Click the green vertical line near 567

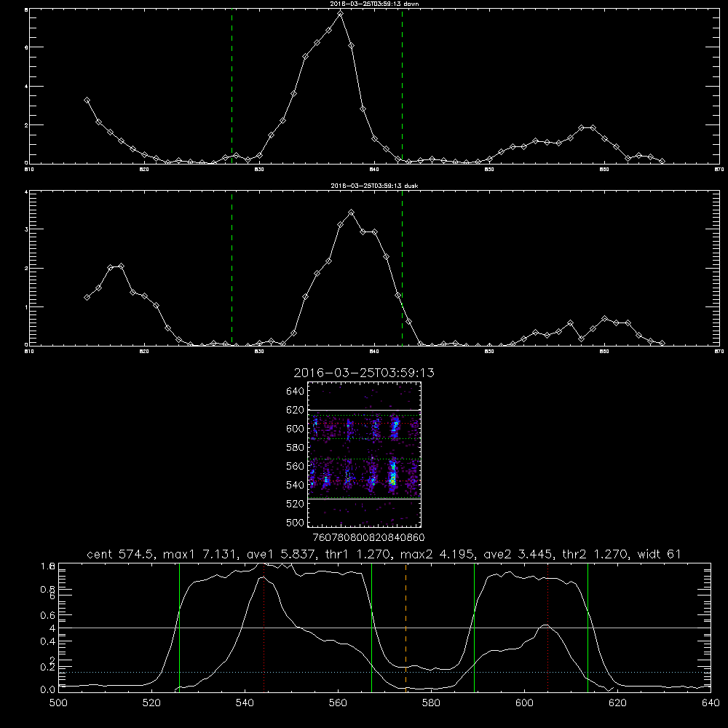coord(371,627)
